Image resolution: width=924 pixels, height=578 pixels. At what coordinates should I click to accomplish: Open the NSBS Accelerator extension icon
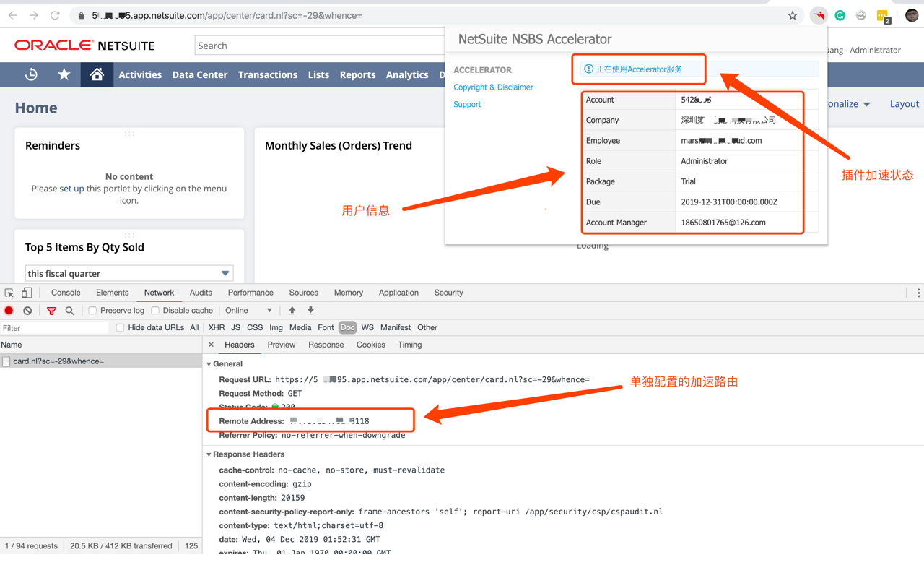[x=819, y=15]
